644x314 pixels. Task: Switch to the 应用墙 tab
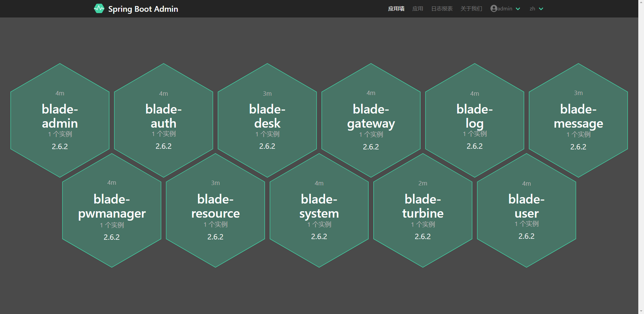click(396, 9)
